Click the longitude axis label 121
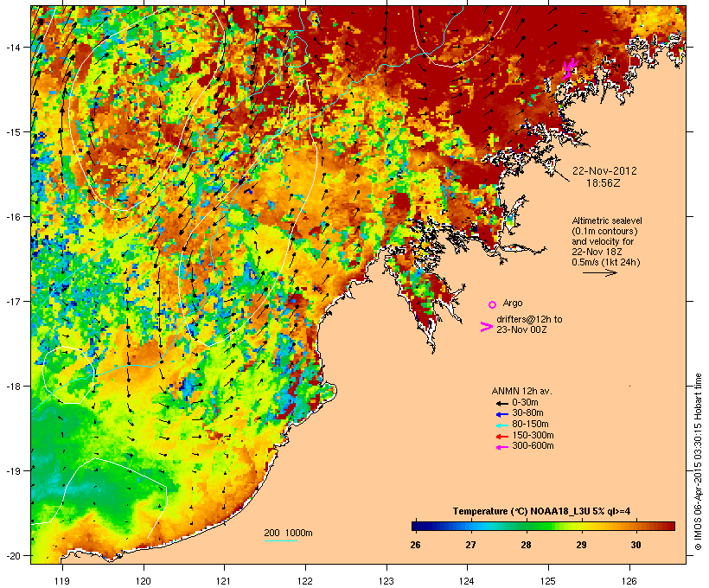 (224, 581)
